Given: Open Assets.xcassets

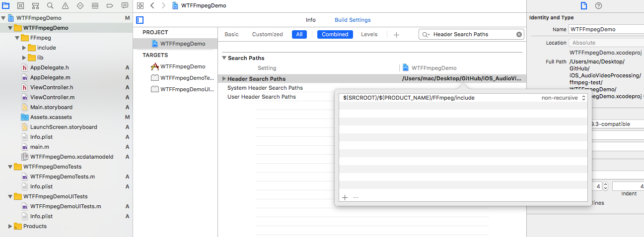Looking at the screenshot, I should 51,117.
